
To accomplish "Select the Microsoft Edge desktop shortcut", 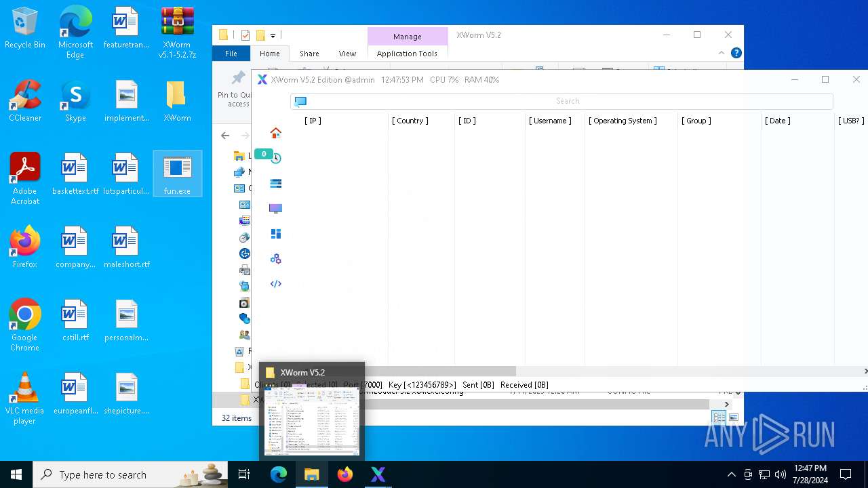I will coord(75,32).
